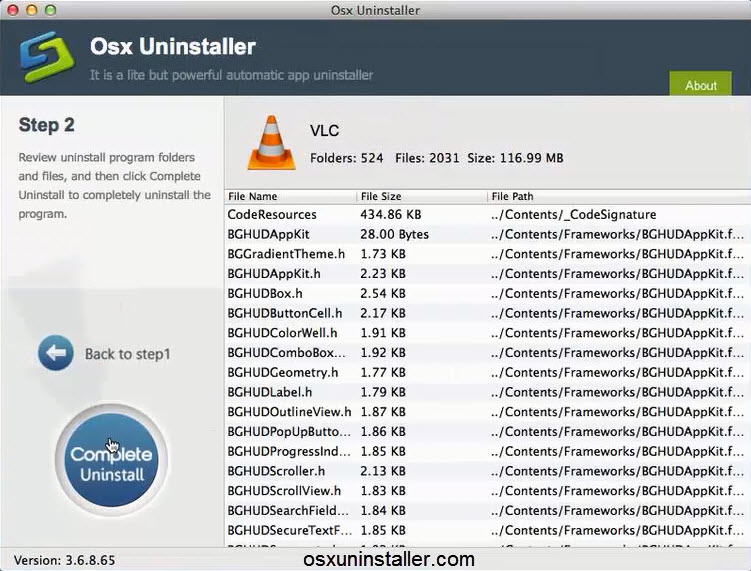Click the Step 2 heading
The image size is (751, 571).
pyautogui.click(x=46, y=125)
